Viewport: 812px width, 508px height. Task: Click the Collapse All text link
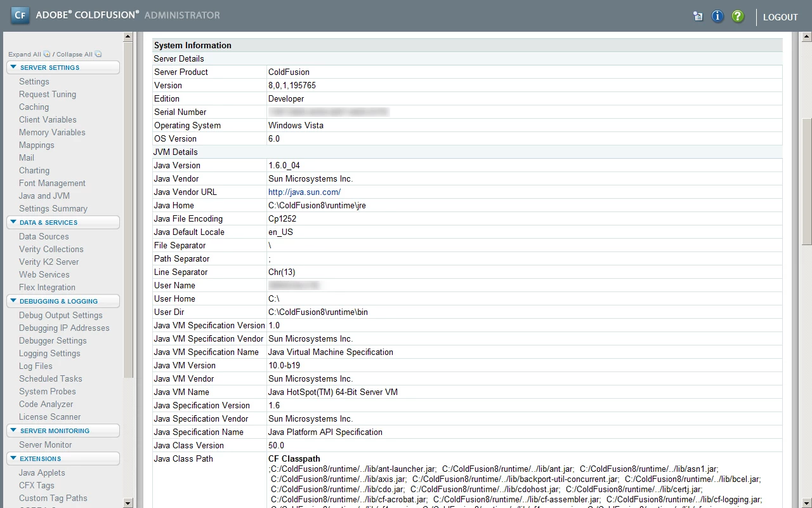pos(74,55)
